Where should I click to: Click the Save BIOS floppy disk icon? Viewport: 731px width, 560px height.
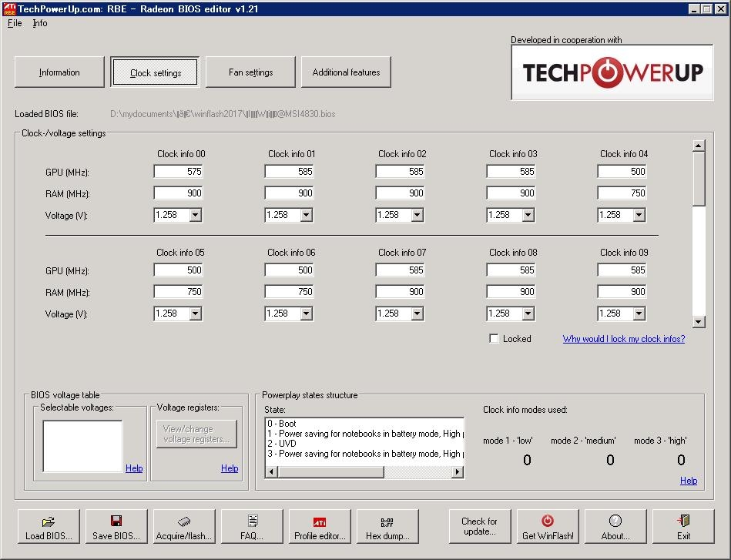tap(116, 521)
